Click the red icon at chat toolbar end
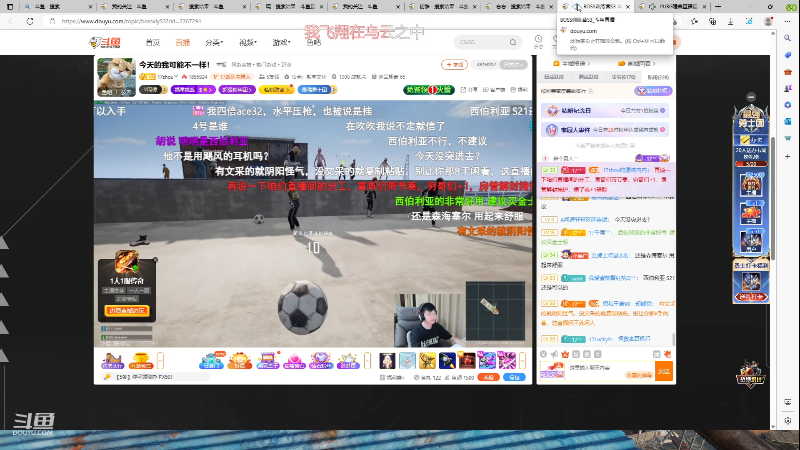 tap(667, 354)
